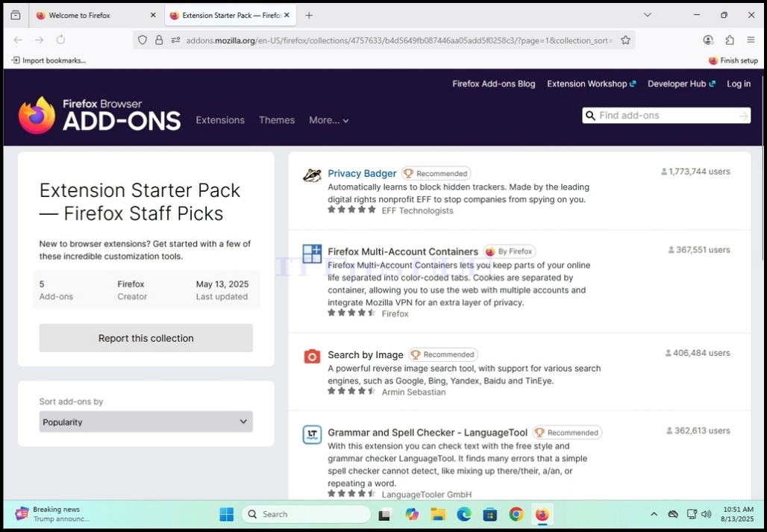
Task: Click Firefox icon on taskbar
Action: (542, 514)
